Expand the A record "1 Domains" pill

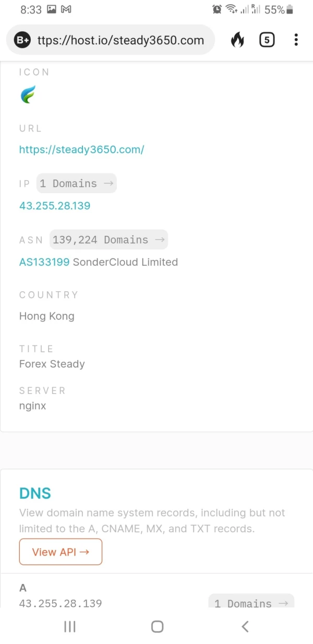coord(251,603)
